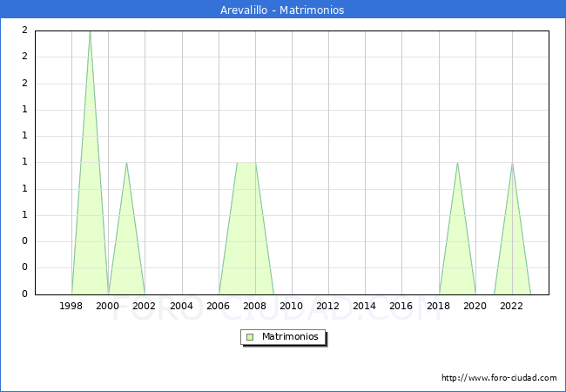The image size is (566, 392).
Task: Click the 2006 x-axis label
Action: coord(218,306)
